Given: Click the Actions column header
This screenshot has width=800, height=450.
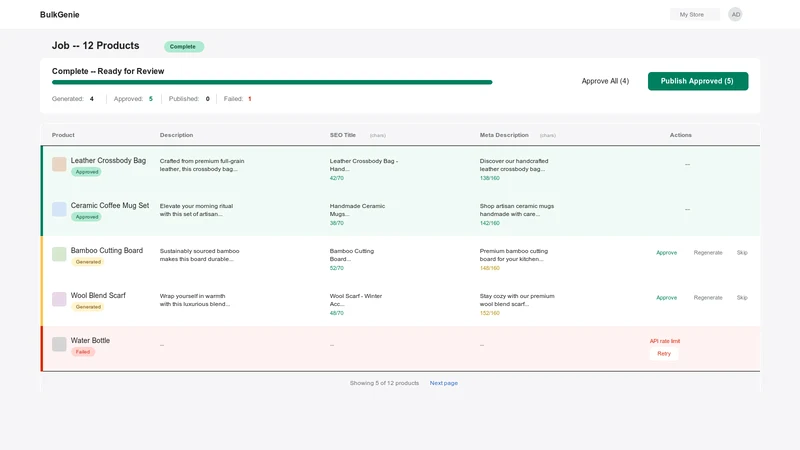Looking at the screenshot, I should pos(681,135).
